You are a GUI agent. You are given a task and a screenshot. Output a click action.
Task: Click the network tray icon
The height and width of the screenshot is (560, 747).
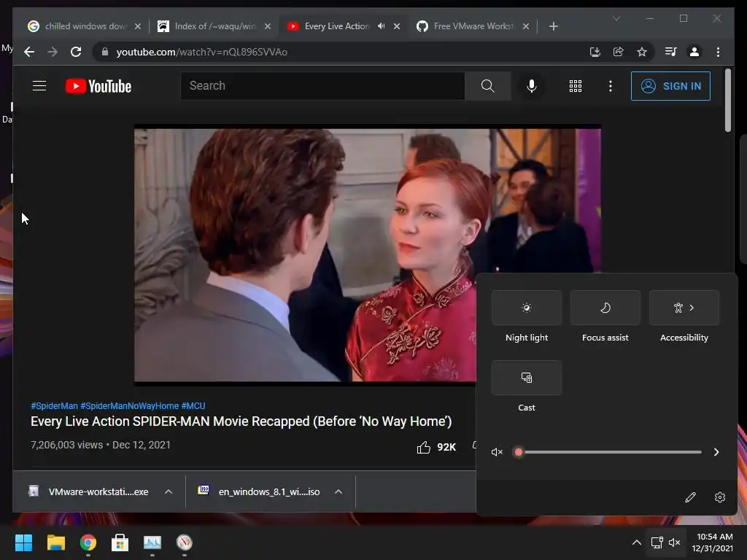(x=657, y=542)
